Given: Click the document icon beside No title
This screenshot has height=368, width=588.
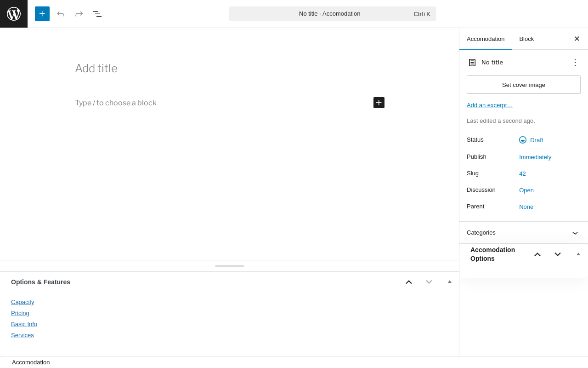Looking at the screenshot, I should 472,63.
